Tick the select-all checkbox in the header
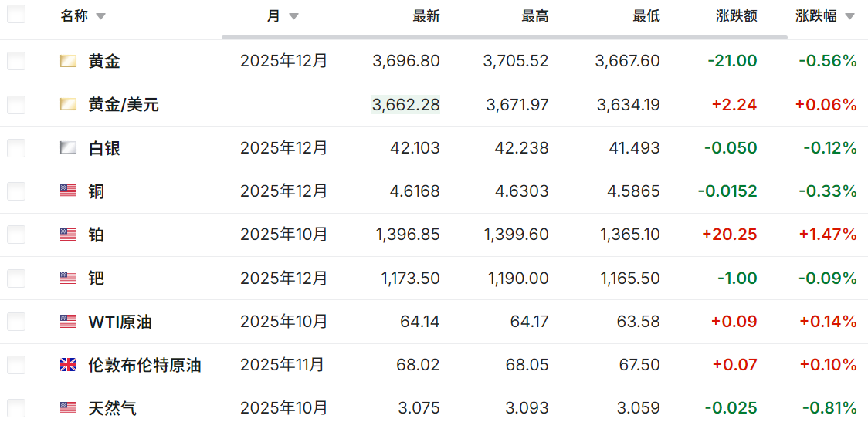 (x=16, y=14)
